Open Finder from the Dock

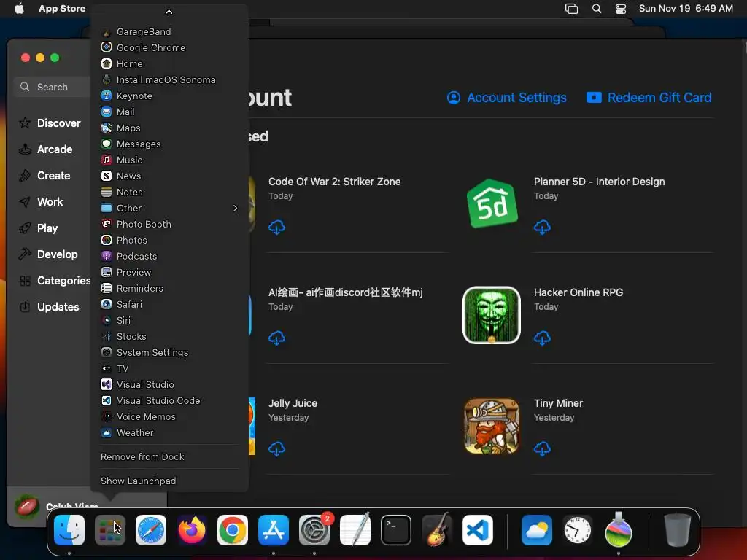click(x=69, y=530)
